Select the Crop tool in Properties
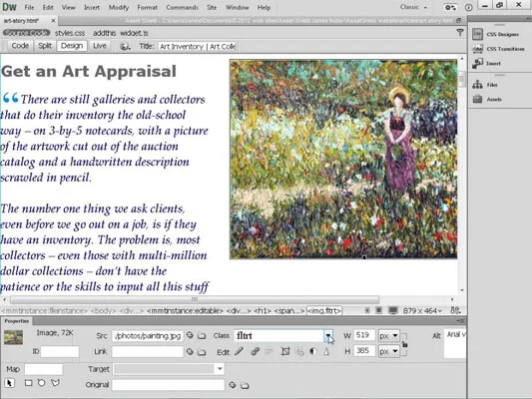This screenshot has width=532, height=399. [x=285, y=351]
